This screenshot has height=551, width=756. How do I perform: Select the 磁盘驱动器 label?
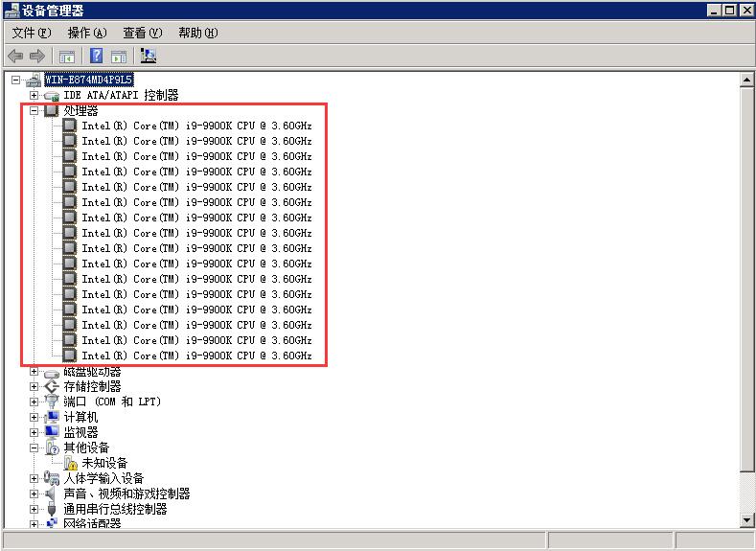92,372
